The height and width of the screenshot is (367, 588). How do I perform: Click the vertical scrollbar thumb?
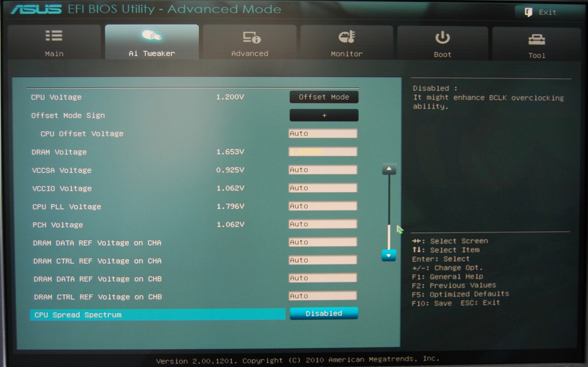point(389,237)
